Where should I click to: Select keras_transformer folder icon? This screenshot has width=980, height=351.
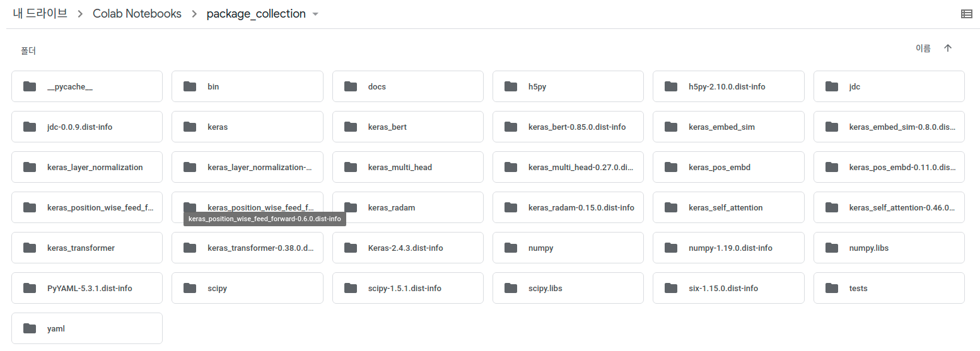[29, 248]
